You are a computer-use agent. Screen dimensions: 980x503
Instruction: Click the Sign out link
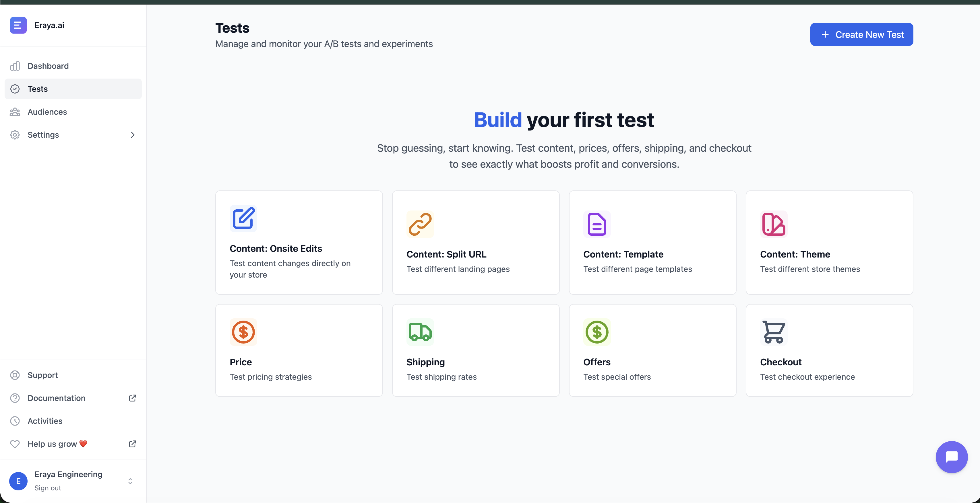click(x=48, y=488)
